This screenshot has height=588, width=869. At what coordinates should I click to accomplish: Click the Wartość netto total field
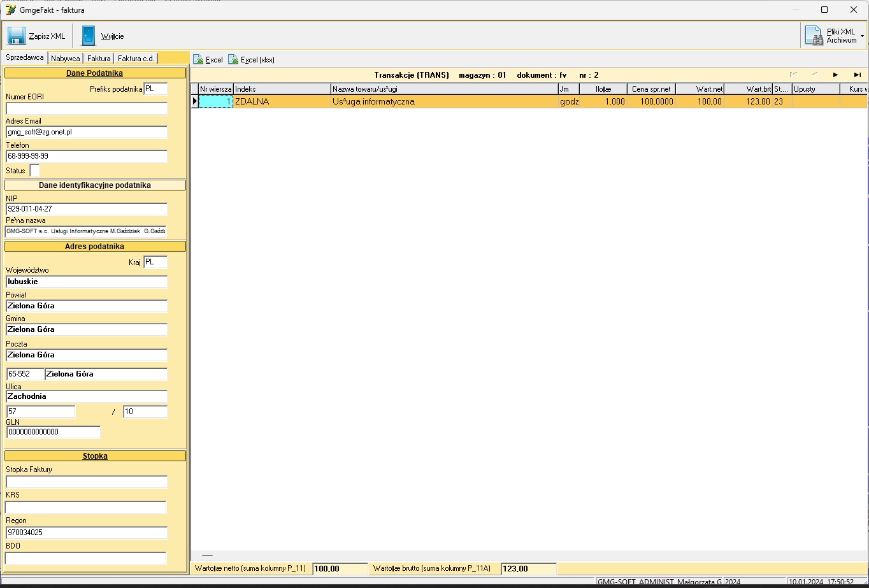pyautogui.click(x=340, y=569)
